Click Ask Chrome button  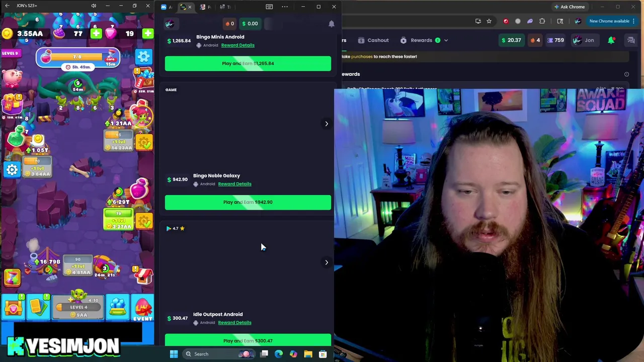[x=569, y=7]
